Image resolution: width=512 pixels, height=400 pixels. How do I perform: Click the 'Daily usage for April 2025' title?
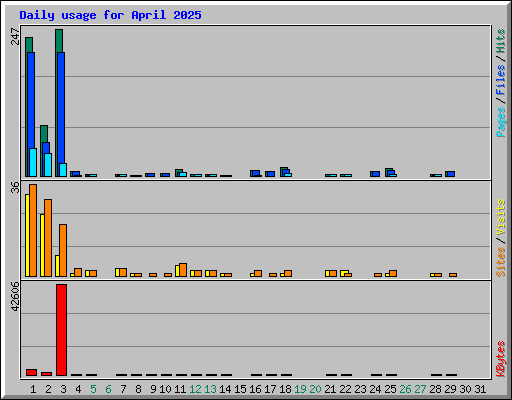pyautogui.click(x=110, y=15)
